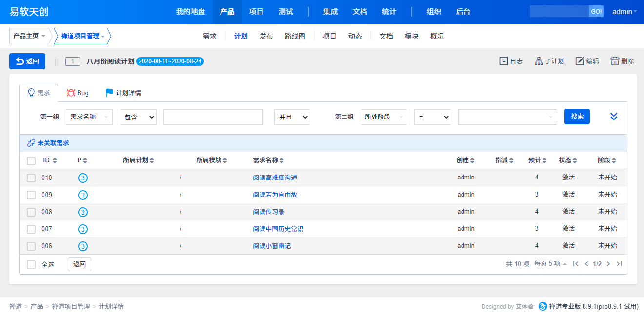Click the delete (删除) trash icon
This screenshot has width=644, height=316.
tap(615, 61)
